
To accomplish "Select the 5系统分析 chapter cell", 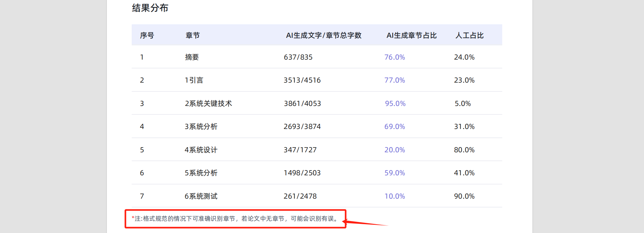I will [x=201, y=173].
